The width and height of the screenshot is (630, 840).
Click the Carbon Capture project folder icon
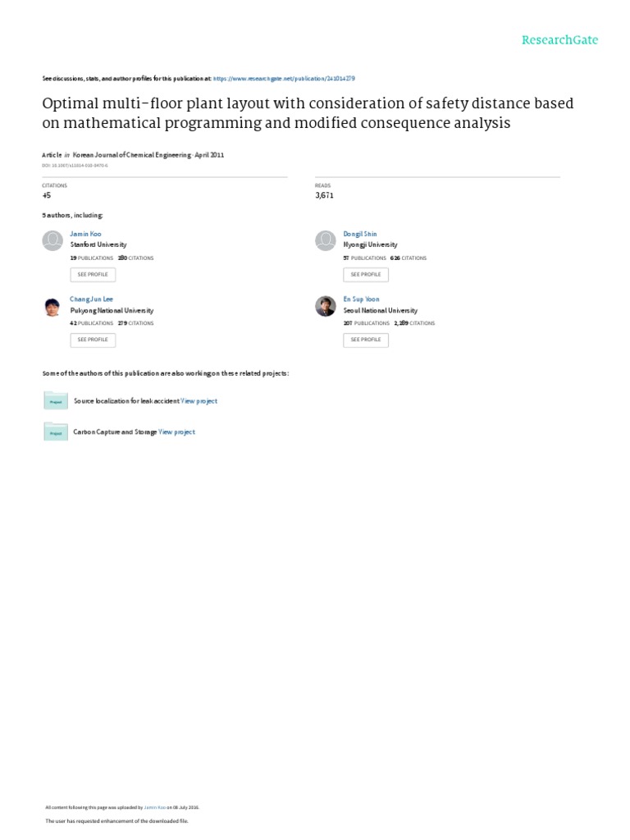(x=56, y=431)
